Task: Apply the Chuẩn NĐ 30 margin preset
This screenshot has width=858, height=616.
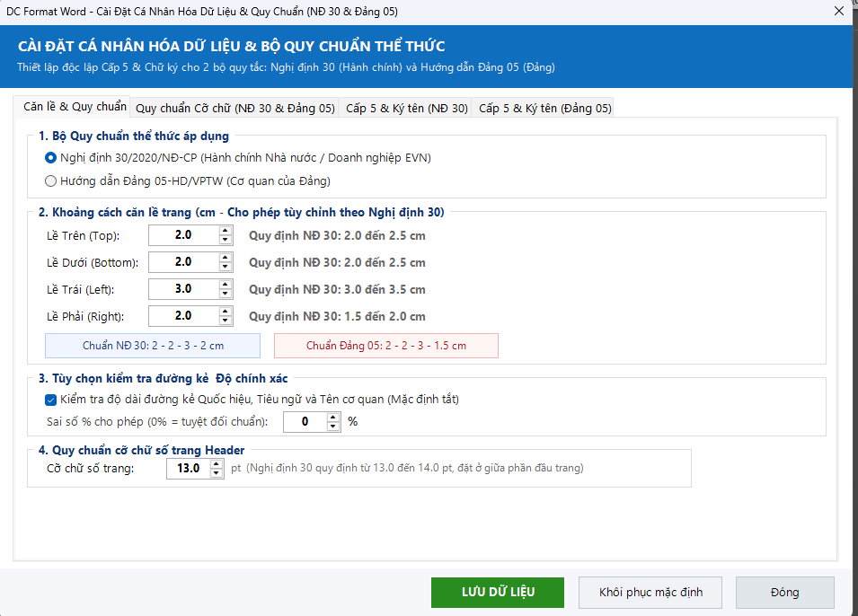Action: point(153,346)
